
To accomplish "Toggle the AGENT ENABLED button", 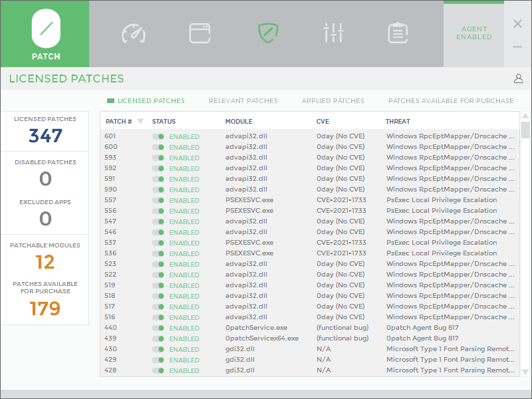I will point(473,33).
